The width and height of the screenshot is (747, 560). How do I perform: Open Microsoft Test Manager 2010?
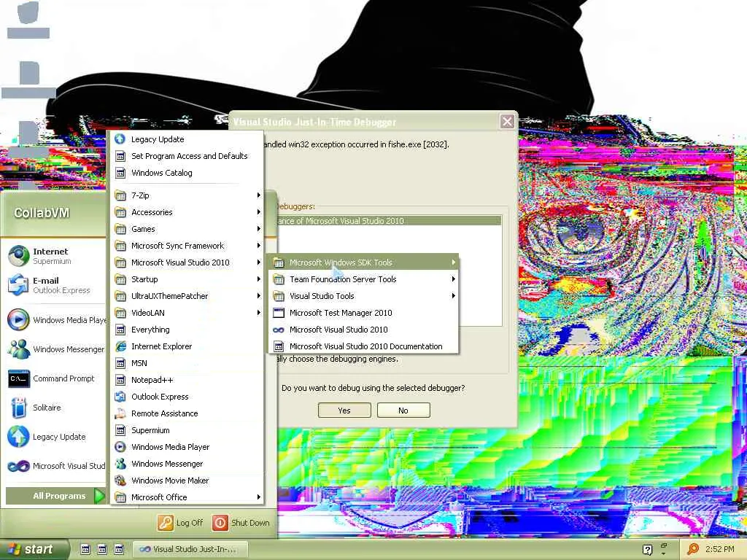(363, 313)
